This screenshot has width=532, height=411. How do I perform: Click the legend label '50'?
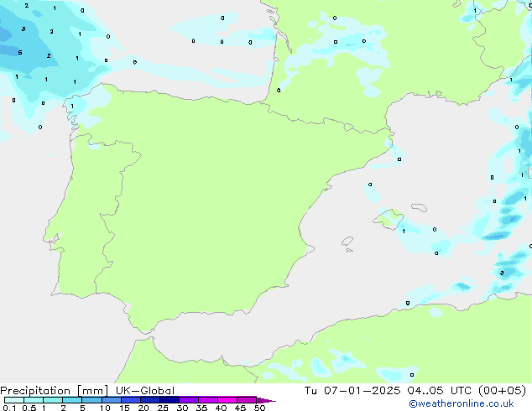(x=260, y=408)
